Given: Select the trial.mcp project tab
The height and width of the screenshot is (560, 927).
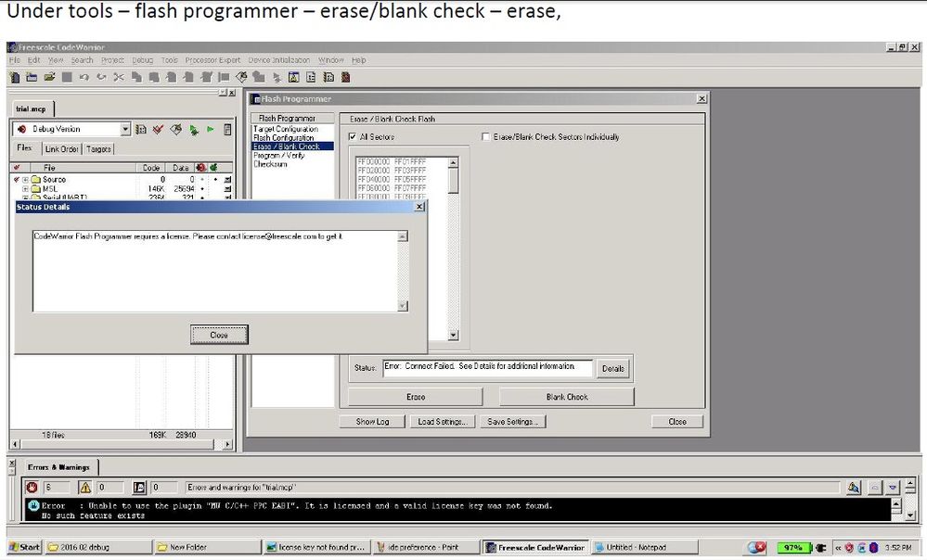Looking at the screenshot, I should 32,108.
